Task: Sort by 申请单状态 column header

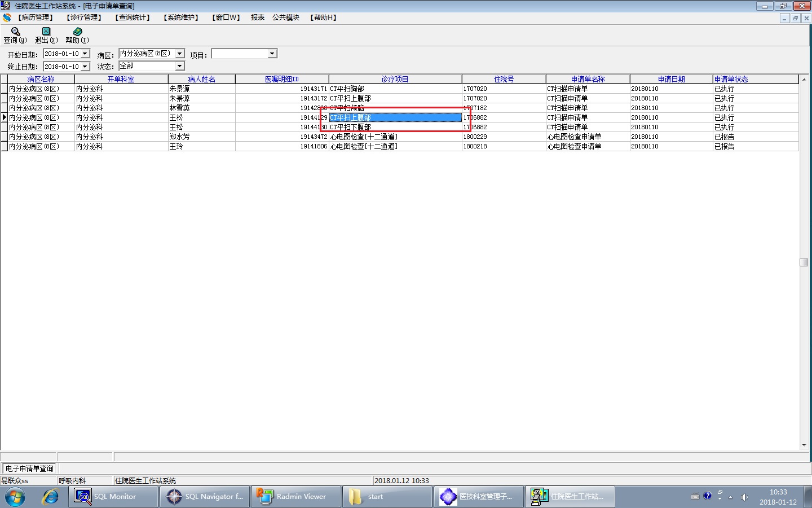Action: click(x=756, y=79)
